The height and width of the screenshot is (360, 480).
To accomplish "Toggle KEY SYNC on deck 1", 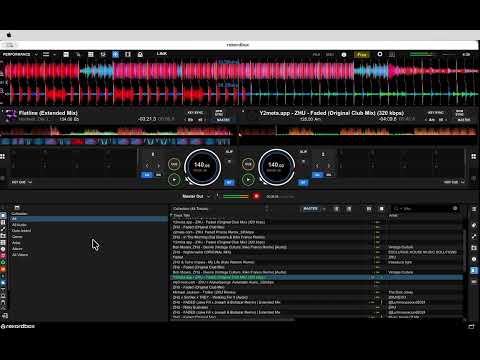I will tap(195, 113).
